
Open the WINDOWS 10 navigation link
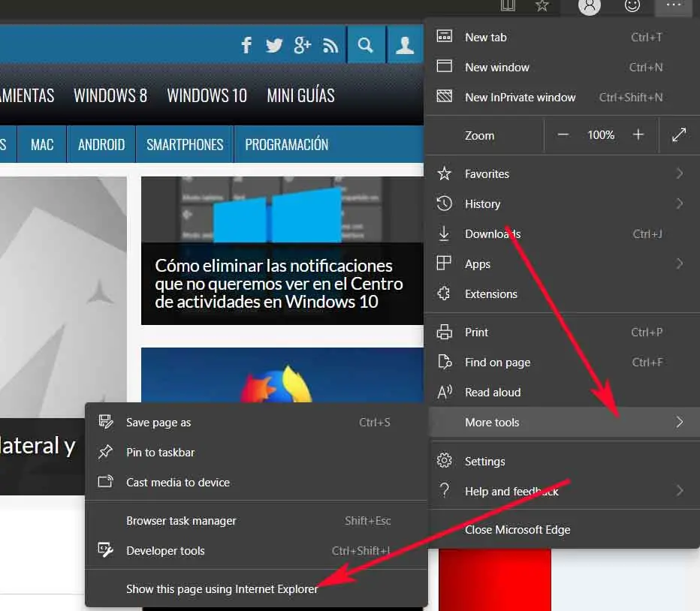click(x=207, y=95)
